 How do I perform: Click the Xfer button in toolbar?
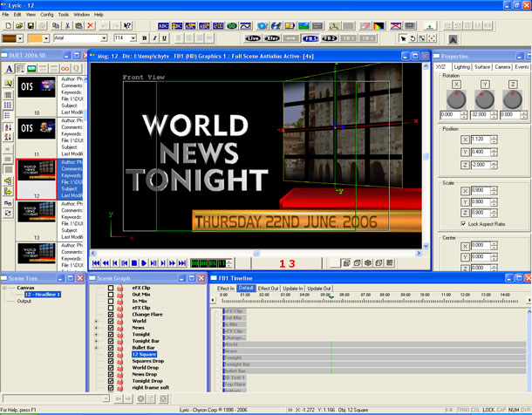coord(272,38)
